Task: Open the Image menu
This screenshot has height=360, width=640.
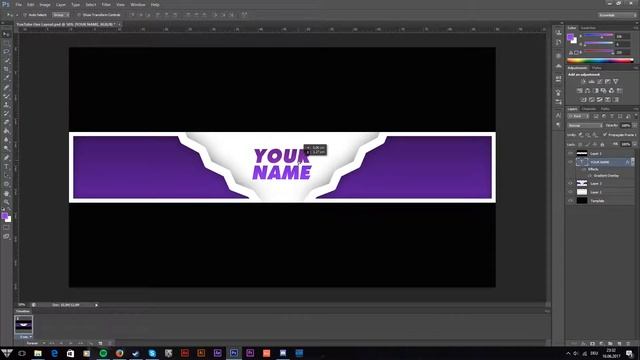Action: pos(45,4)
